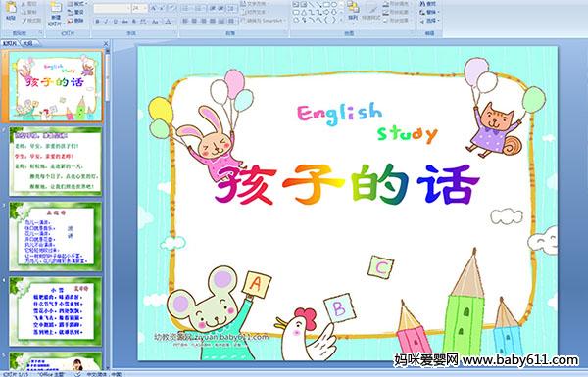Toggle Bold formatting
The image size is (588, 377).
tap(98, 22)
